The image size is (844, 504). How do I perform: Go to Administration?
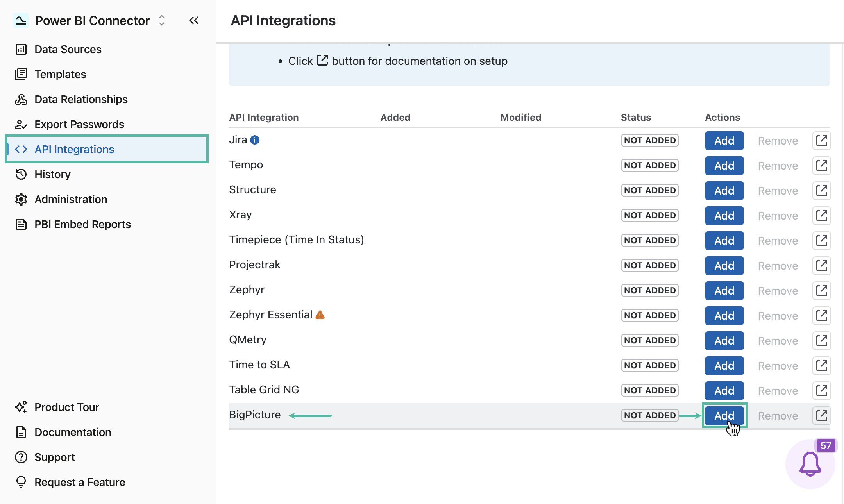tap(71, 199)
